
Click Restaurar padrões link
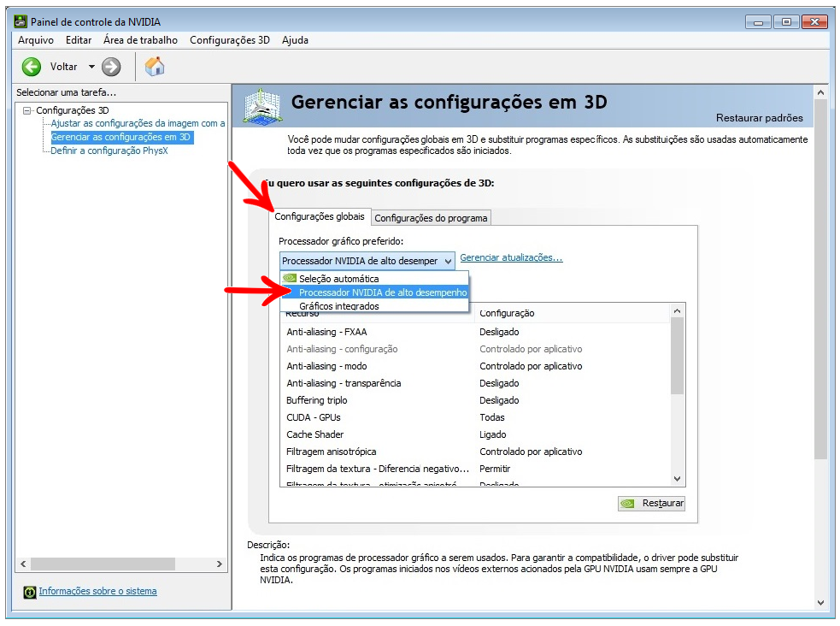point(759,118)
